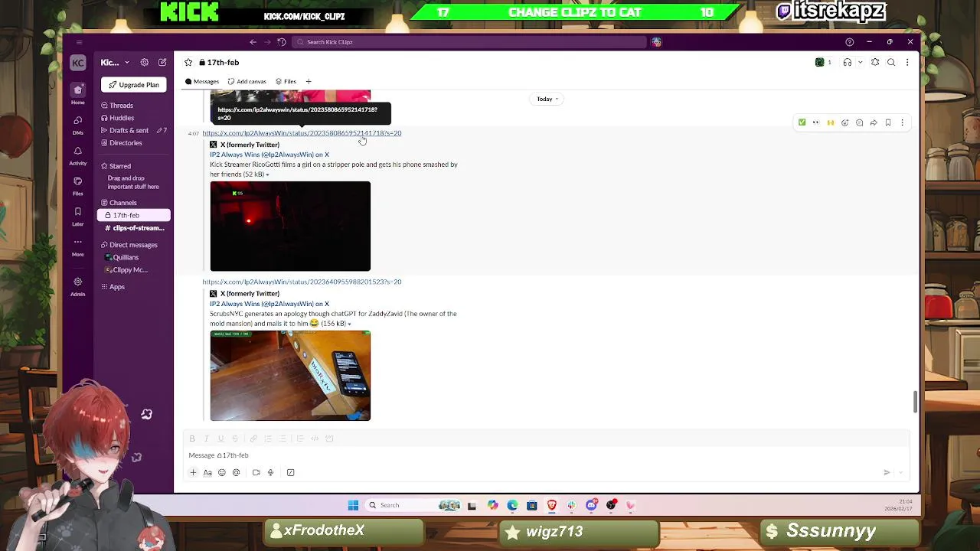Open the Windows Start menu
This screenshot has height=551, width=980.
[353, 505]
